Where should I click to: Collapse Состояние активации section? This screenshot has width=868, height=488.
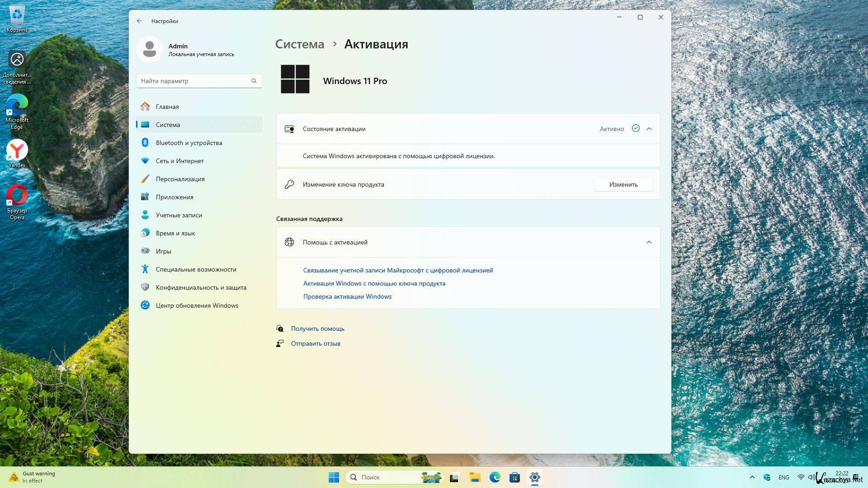click(x=649, y=129)
